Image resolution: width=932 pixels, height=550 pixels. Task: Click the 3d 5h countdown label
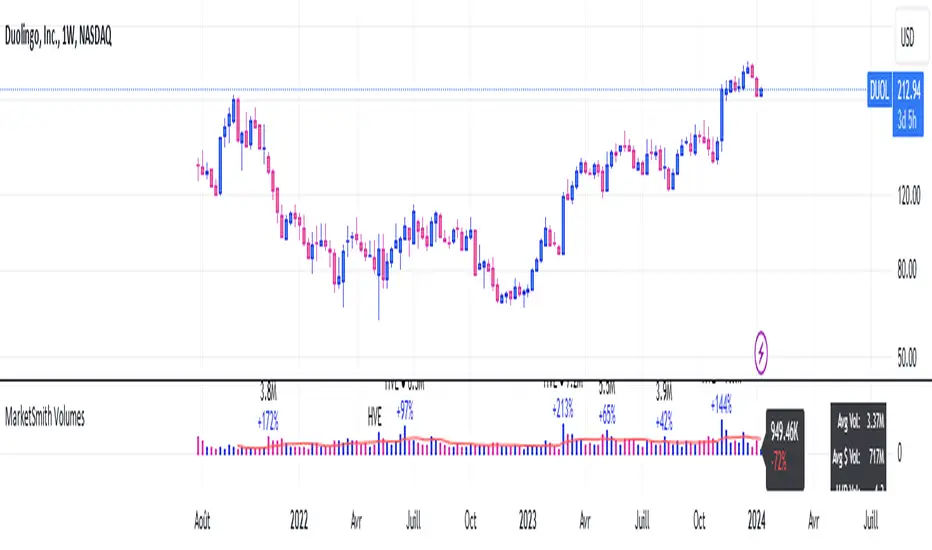coord(908,121)
